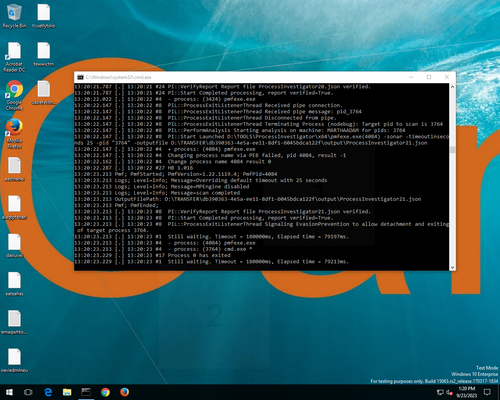Click the 'HB 1.016' log line
Screen dimensions: 500x400
pos(133,168)
